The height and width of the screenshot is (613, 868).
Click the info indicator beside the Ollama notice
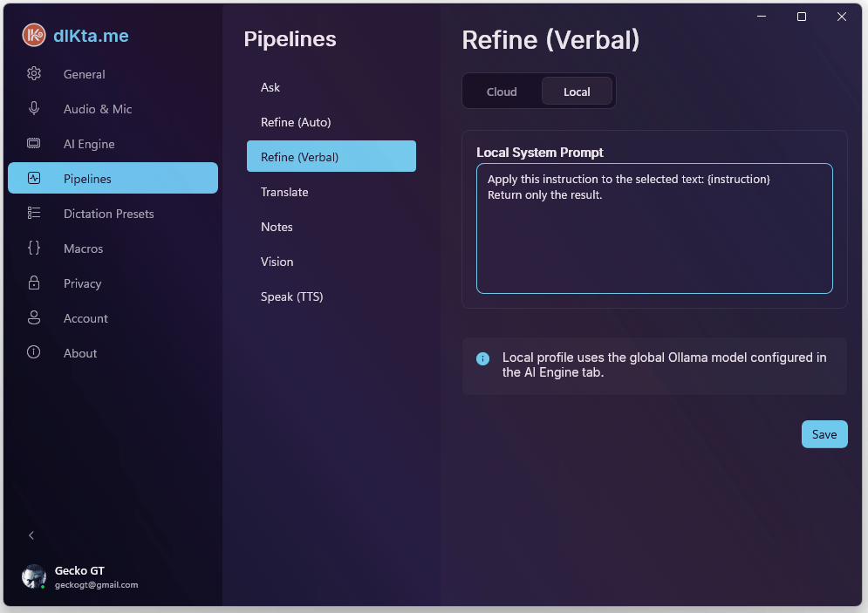[x=482, y=358]
